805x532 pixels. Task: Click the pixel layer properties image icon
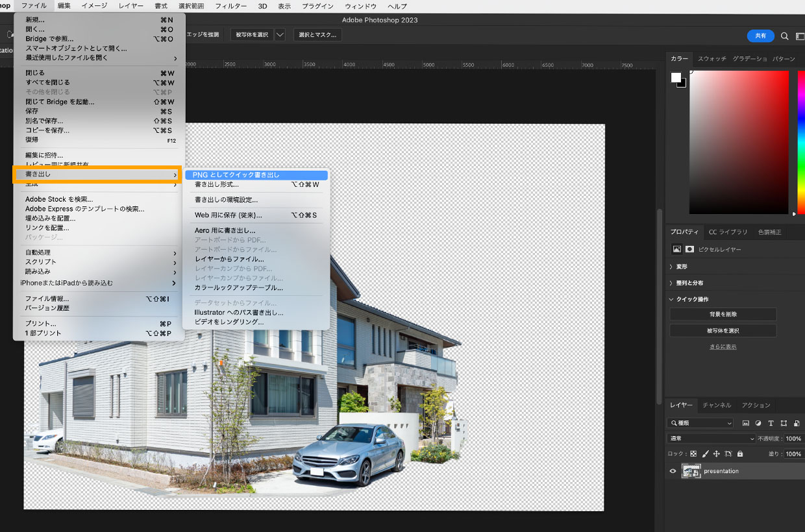click(677, 249)
